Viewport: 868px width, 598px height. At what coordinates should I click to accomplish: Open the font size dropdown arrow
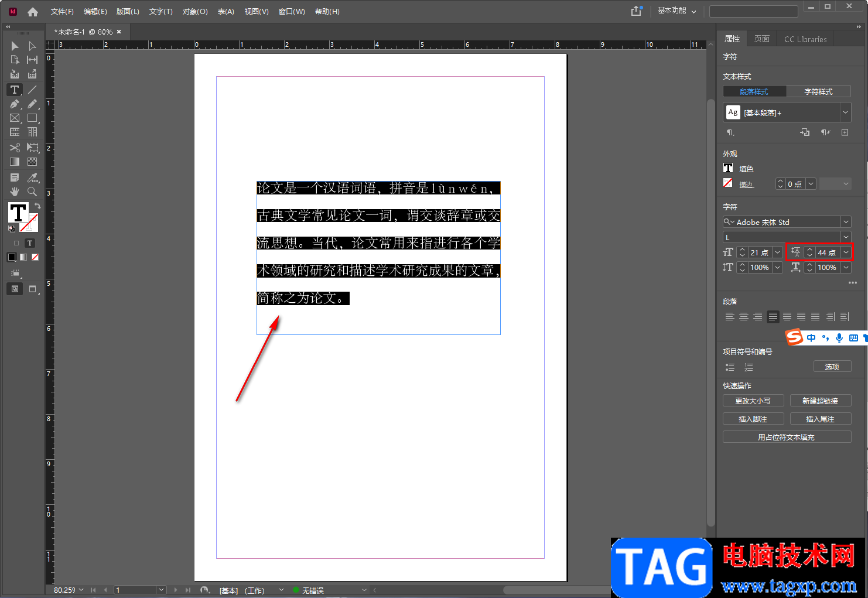[x=778, y=252]
